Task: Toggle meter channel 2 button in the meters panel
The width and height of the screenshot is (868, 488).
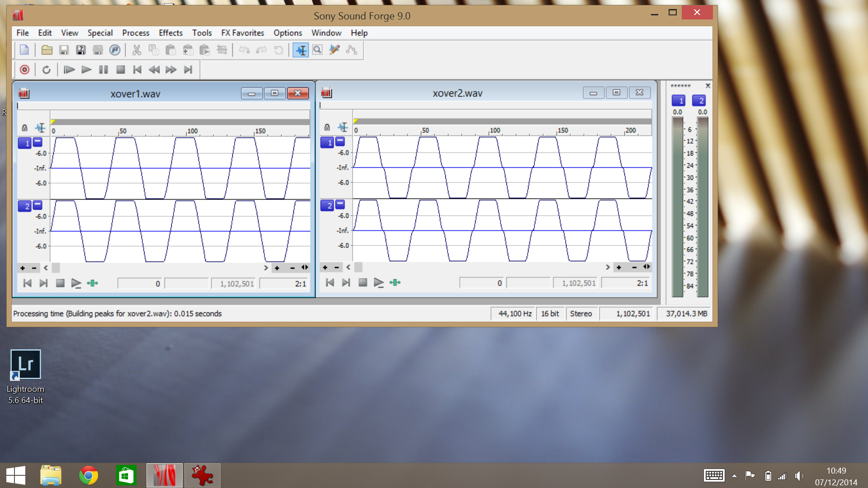Action: point(698,100)
